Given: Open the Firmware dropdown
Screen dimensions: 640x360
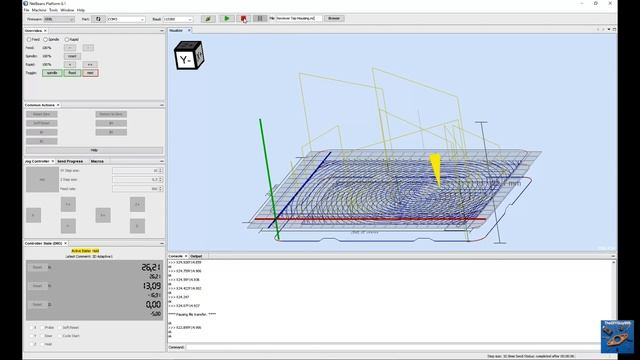Looking at the screenshot, I should (x=59, y=19).
